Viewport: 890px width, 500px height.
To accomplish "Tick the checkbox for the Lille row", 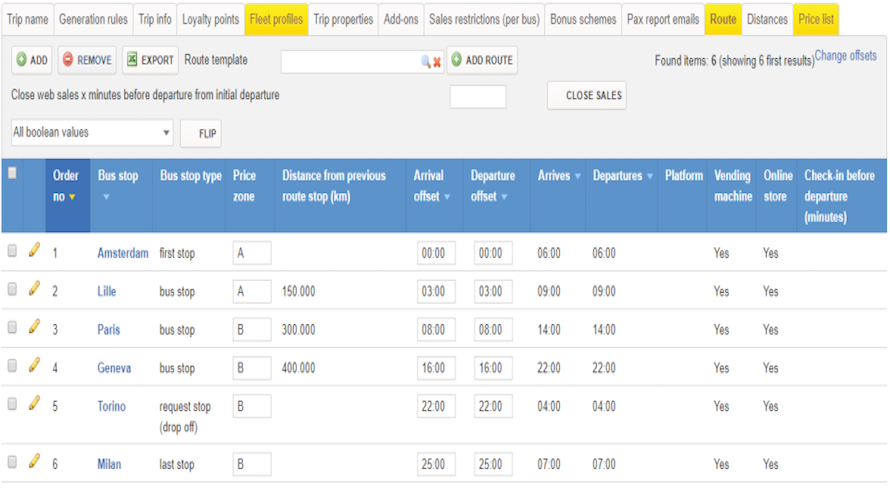I will (x=12, y=289).
